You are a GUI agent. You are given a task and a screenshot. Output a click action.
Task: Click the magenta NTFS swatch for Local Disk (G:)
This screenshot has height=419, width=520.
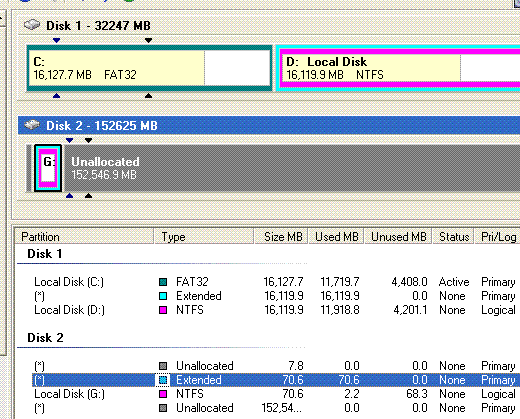click(163, 394)
